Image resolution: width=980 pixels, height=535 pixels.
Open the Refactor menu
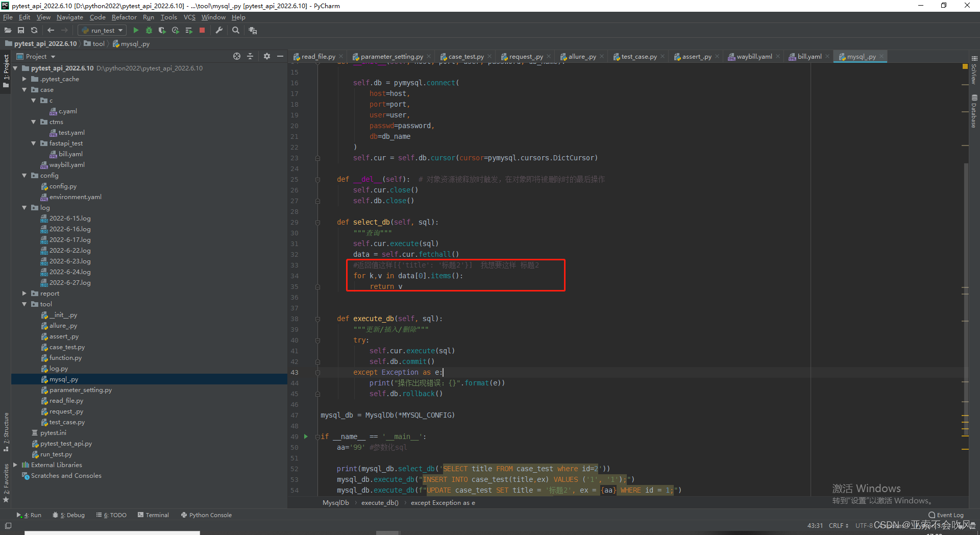pyautogui.click(x=124, y=17)
